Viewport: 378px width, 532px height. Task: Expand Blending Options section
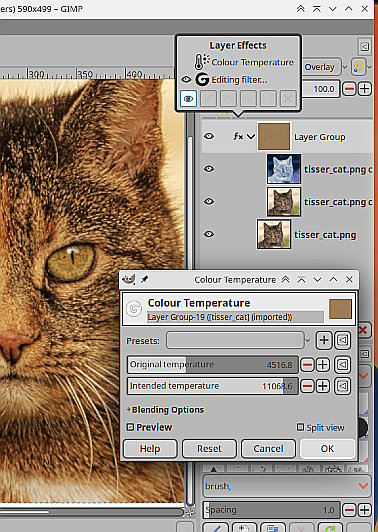pos(165,410)
